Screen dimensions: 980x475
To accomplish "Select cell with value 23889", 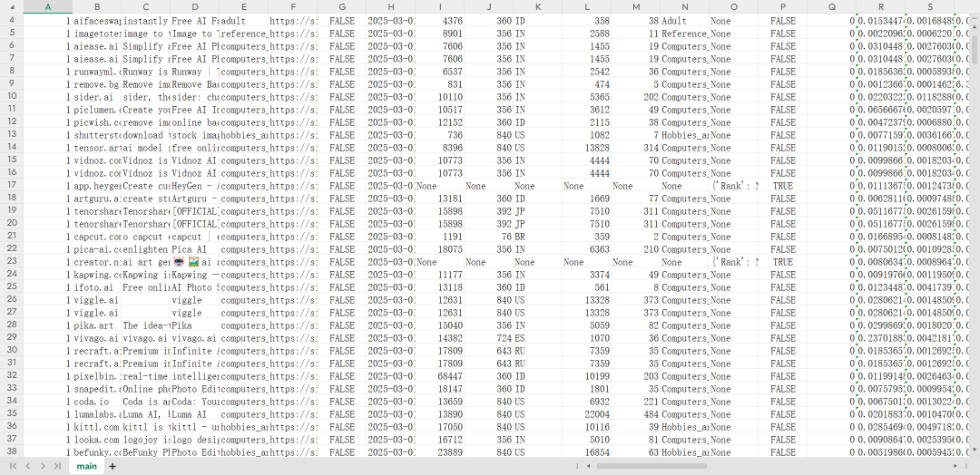I will click(x=440, y=452).
